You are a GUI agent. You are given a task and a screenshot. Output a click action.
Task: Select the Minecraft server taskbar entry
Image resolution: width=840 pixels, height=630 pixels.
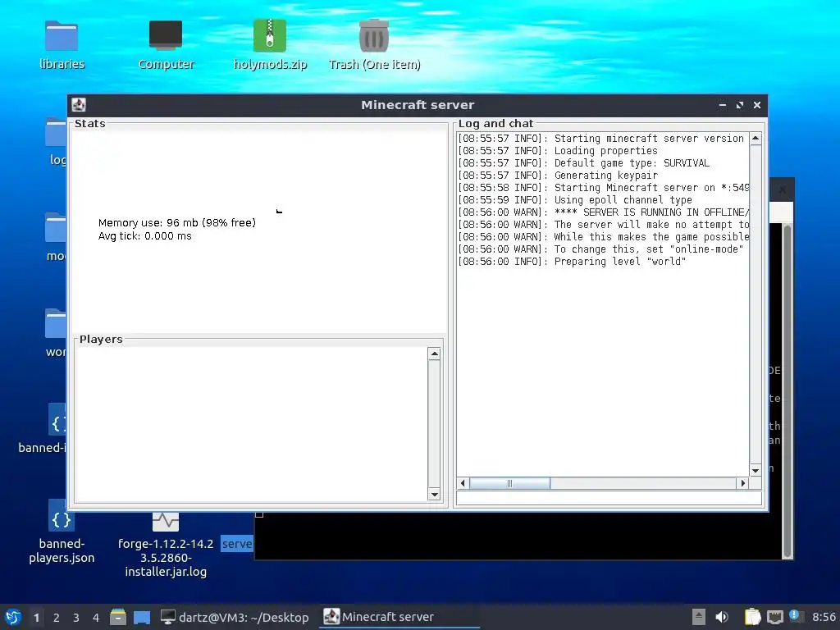click(399, 617)
